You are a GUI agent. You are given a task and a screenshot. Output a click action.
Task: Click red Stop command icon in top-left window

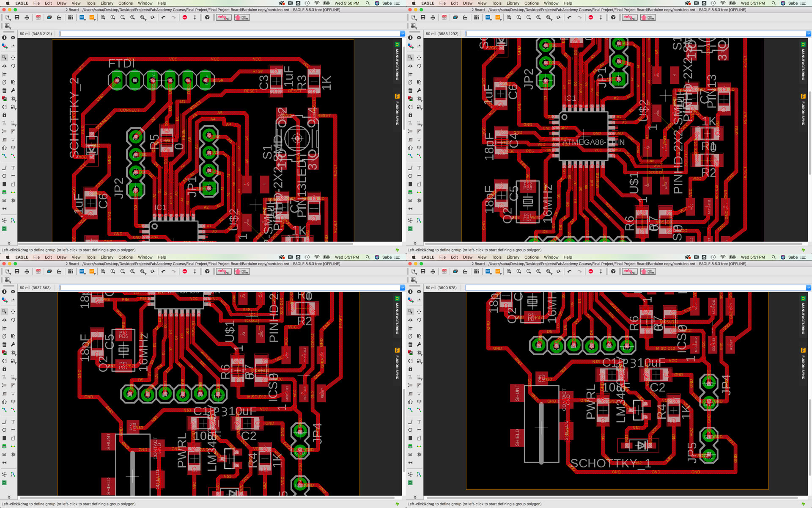(185, 17)
